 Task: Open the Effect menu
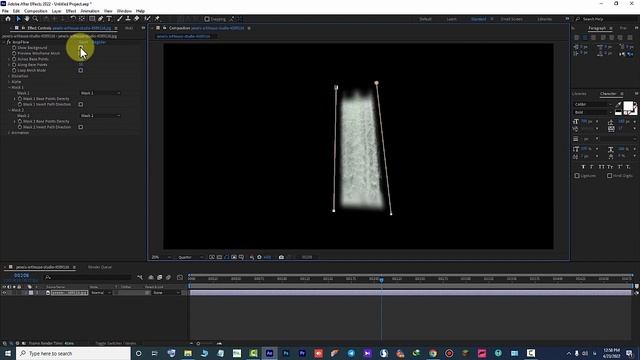pos(71,11)
